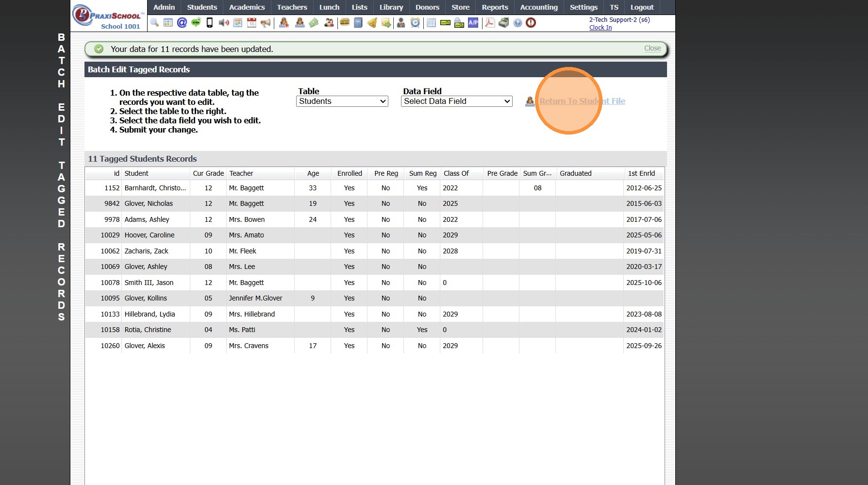The width and height of the screenshot is (868, 485).
Task: Select the Glover, Alexis row
Action: pos(374,346)
